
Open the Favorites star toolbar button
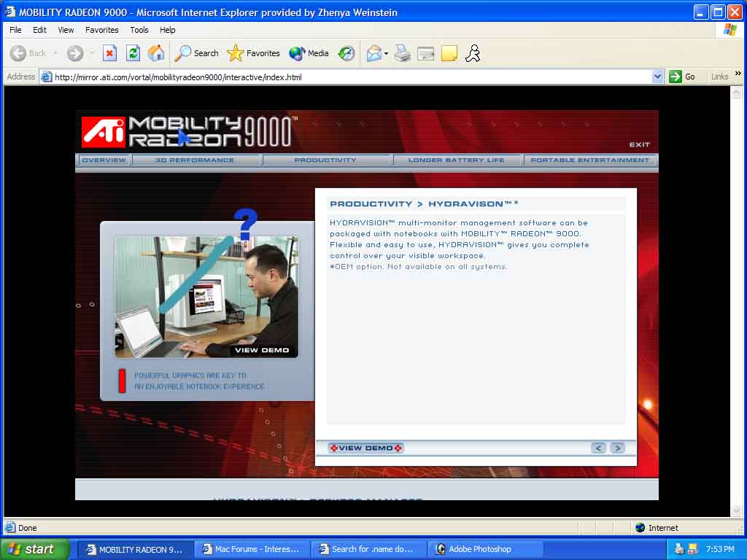pyautogui.click(x=253, y=53)
